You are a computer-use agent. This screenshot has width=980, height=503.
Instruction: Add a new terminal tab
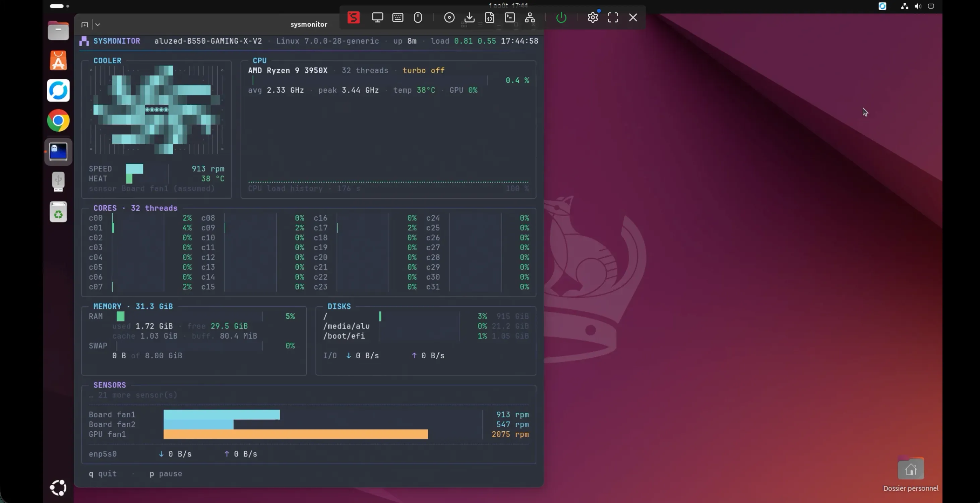pos(84,25)
